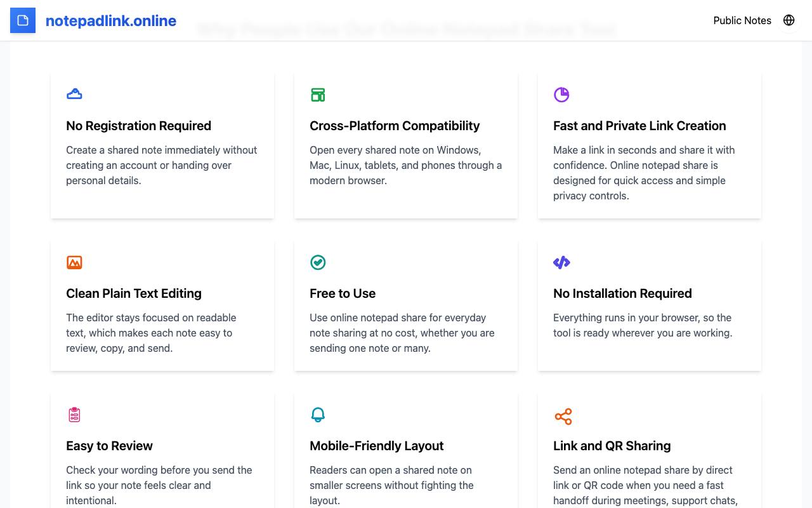Select the No Registration Required heading

coord(138,126)
